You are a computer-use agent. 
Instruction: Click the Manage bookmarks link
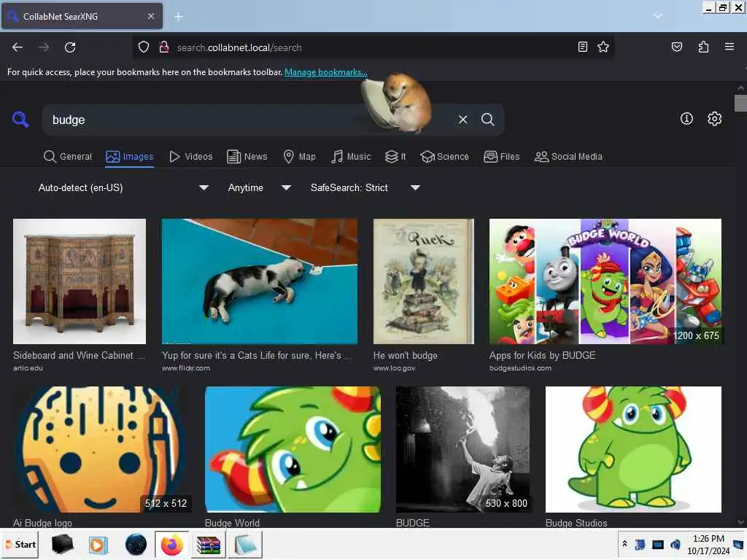[x=326, y=72]
